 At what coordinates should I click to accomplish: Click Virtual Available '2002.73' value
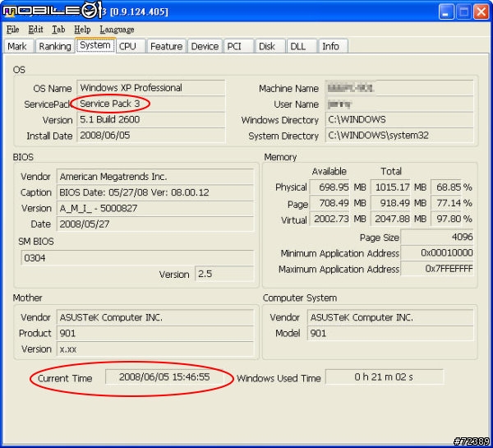[329, 219]
